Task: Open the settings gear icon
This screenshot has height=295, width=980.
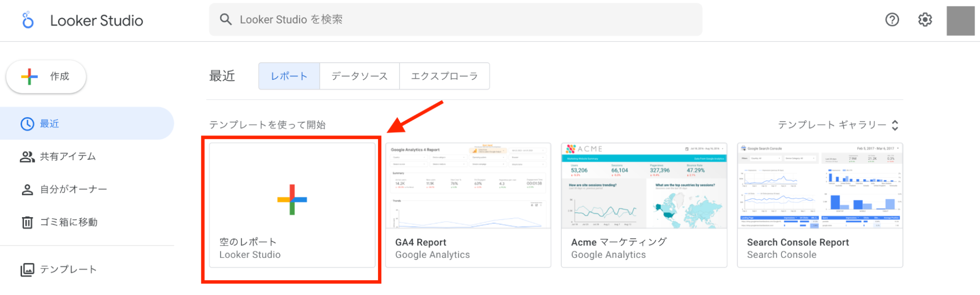Action: point(925,20)
